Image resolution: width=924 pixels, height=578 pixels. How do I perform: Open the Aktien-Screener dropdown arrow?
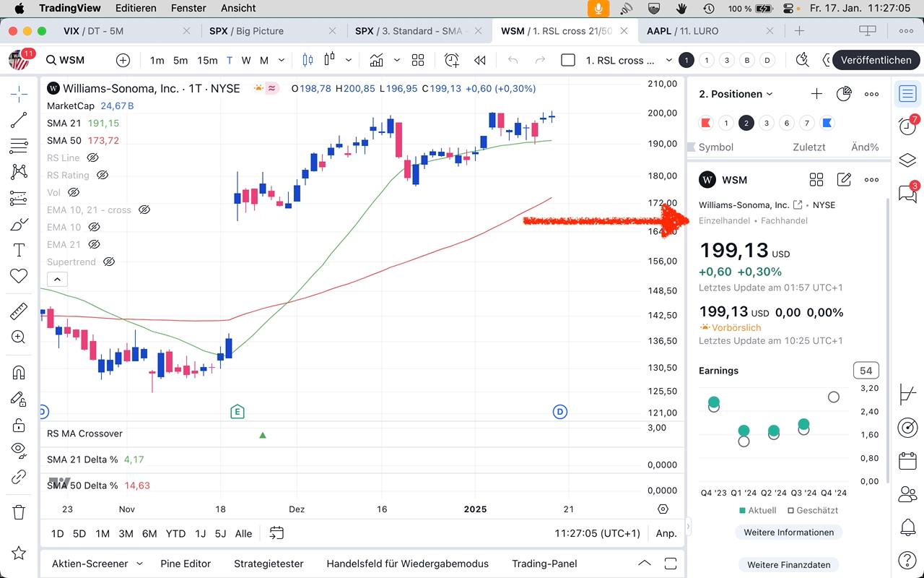[139, 564]
